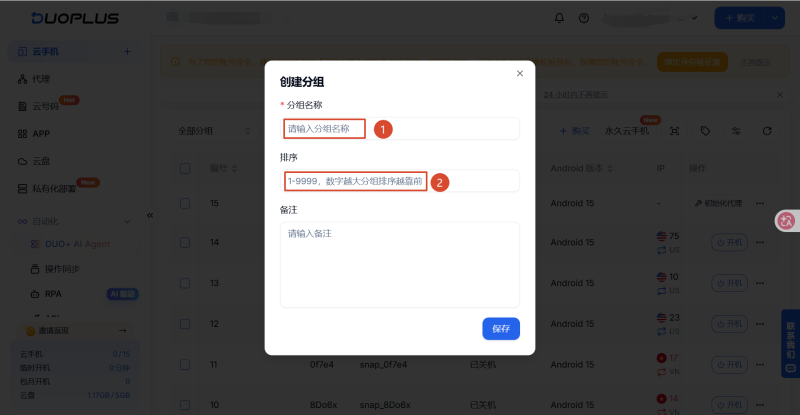Image resolution: width=800 pixels, height=415 pixels.
Task: Open the APP menu item
Action: point(41,134)
